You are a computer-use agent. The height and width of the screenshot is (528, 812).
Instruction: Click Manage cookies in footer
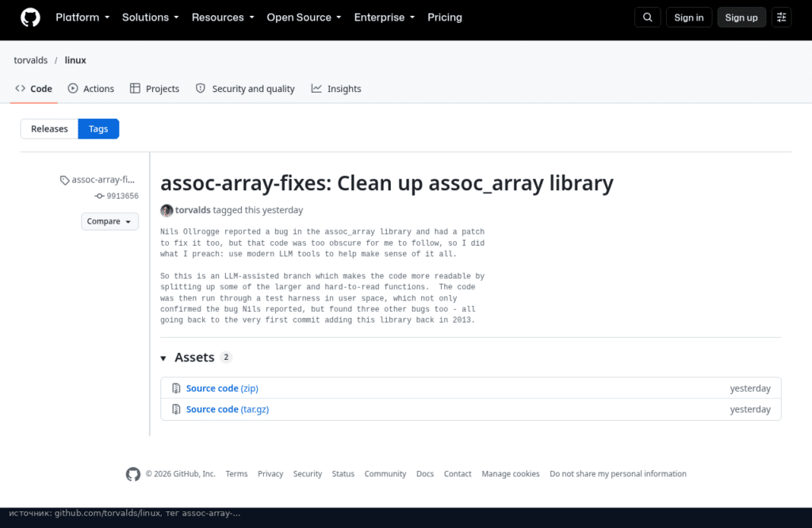[x=511, y=474]
